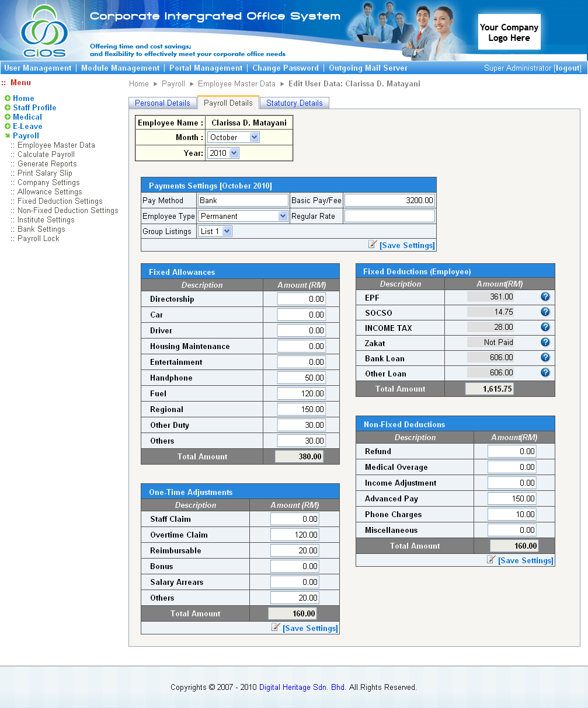The image size is (588, 708).
Task: Open the Year dropdown showing 2010
Action: (223, 153)
